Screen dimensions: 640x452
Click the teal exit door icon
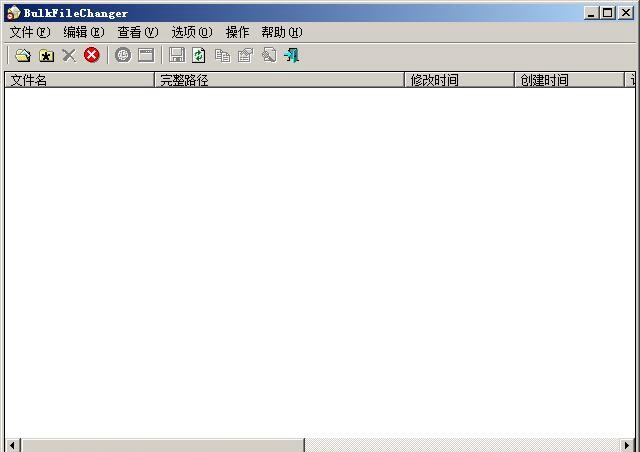pos(291,55)
